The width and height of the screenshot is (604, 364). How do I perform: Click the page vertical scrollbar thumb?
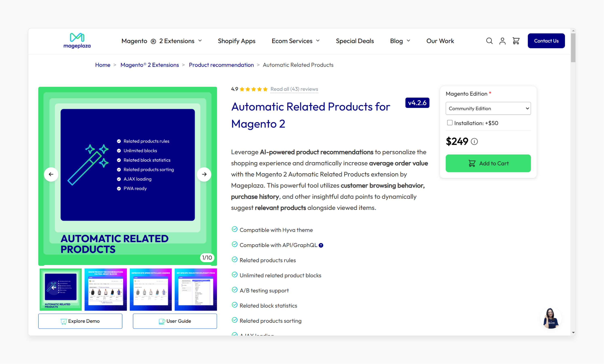pos(573,48)
